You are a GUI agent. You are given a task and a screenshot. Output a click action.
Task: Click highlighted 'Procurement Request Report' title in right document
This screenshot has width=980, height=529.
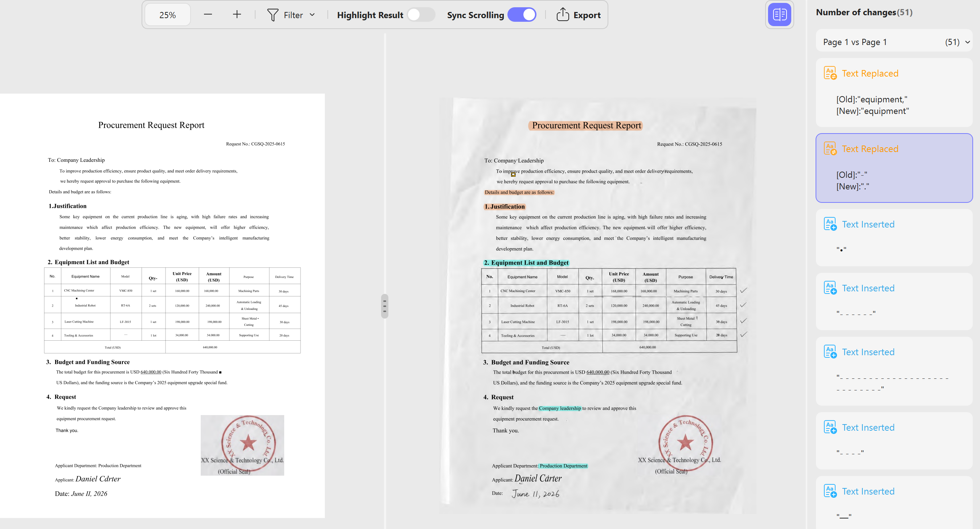pyautogui.click(x=586, y=126)
